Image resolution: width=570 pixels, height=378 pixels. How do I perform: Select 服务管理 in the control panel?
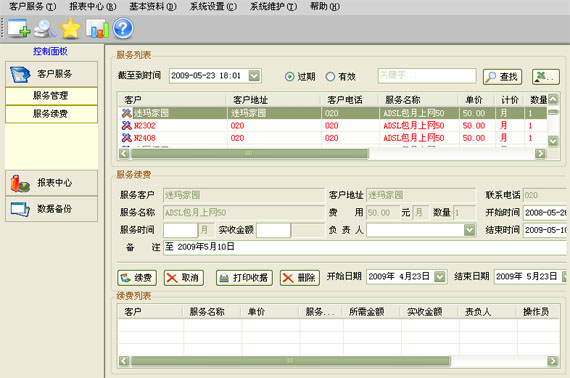(51, 96)
